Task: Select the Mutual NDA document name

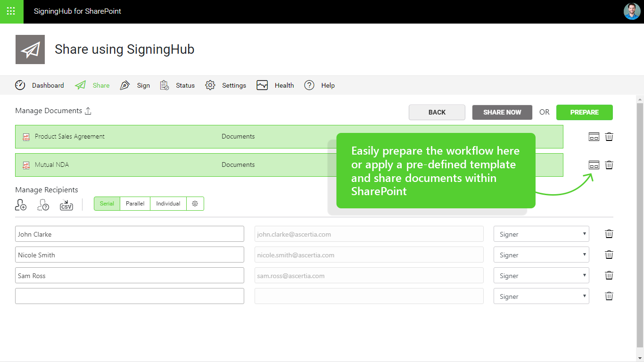Action: tap(52, 165)
